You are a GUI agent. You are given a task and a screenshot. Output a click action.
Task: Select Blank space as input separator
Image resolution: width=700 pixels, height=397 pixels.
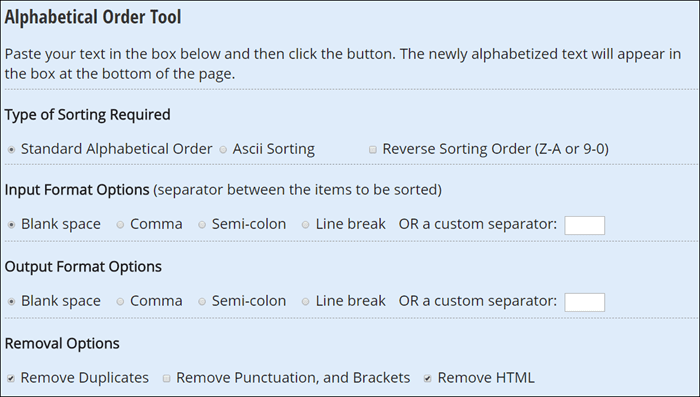[x=12, y=225]
